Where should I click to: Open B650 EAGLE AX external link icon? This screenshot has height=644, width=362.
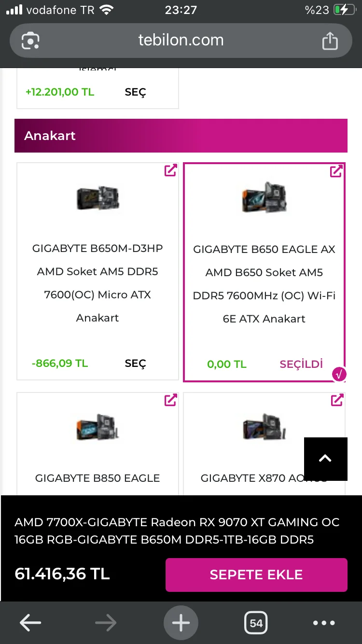pos(336,171)
